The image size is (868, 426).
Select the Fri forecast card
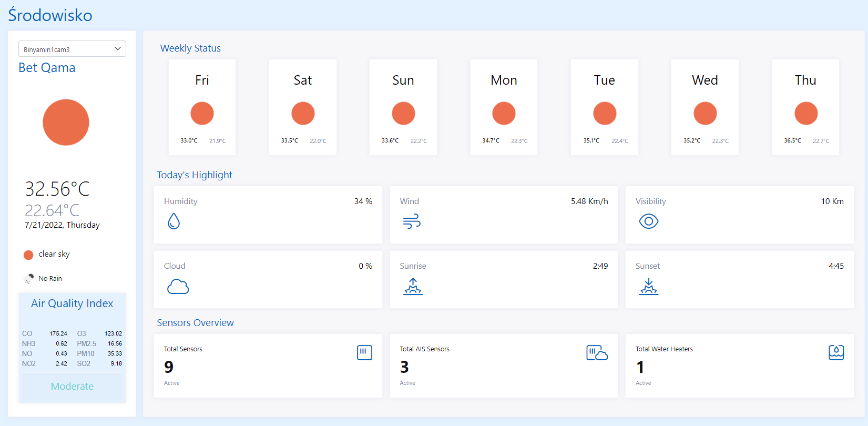click(202, 107)
